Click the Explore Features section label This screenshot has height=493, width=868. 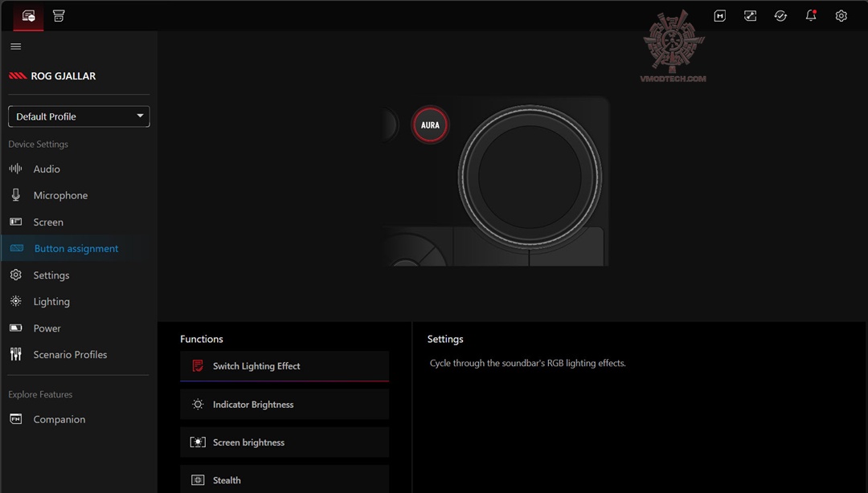point(40,394)
